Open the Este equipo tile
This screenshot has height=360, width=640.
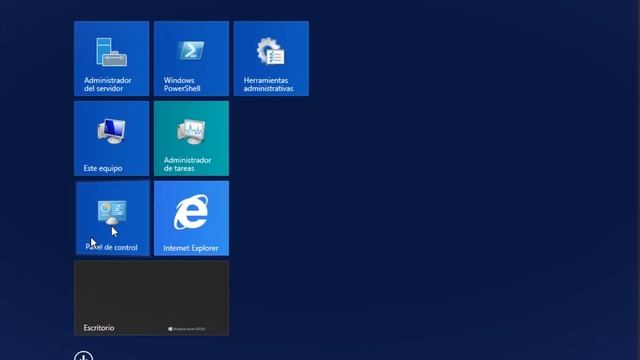(111, 139)
